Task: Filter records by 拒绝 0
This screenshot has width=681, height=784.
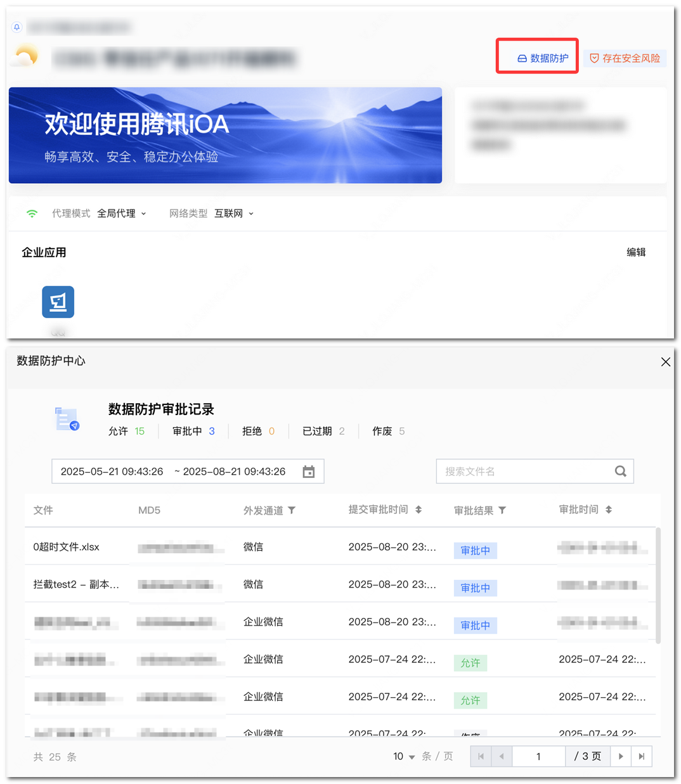Action: [258, 431]
